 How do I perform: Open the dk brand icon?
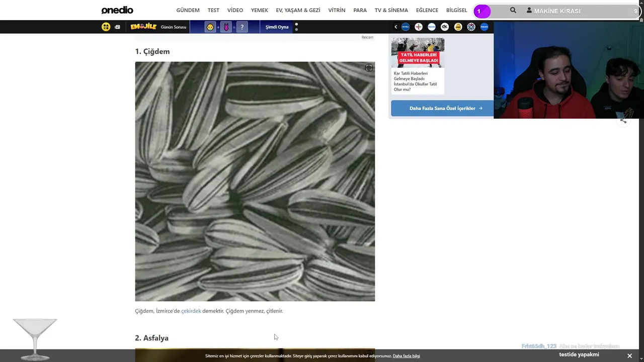445,27
